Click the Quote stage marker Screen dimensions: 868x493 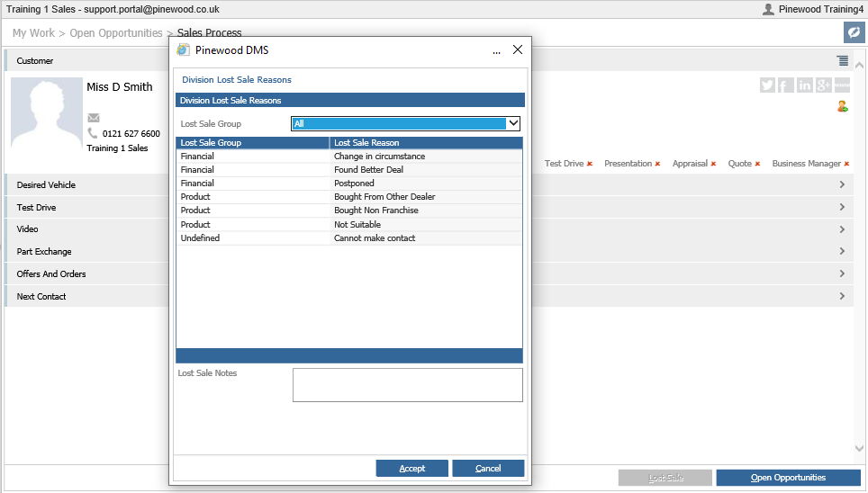click(744, 163)
